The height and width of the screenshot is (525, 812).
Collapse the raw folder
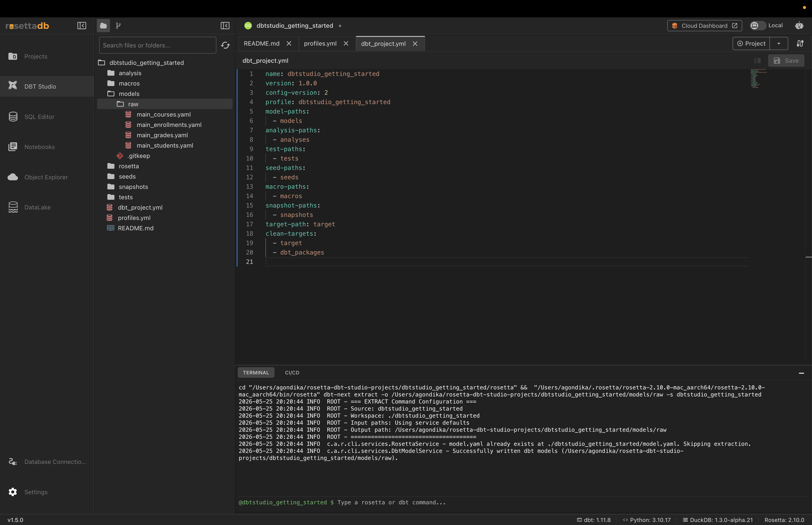[x=165, y=104]
